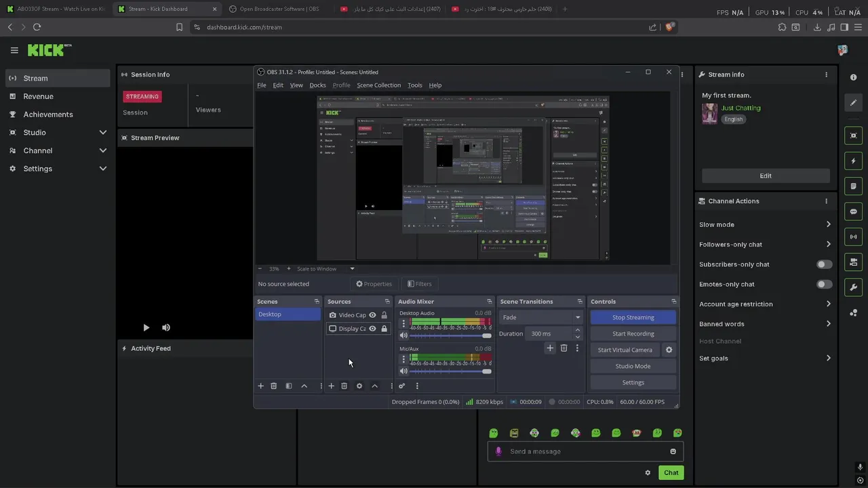
Task: Play the Stream Preview video
Action: point(146,327)
